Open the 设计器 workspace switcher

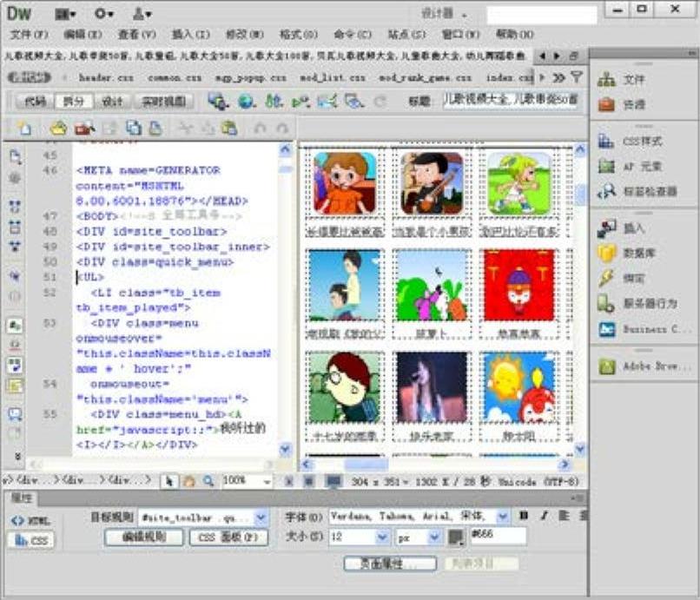click(x=444, y=14)
